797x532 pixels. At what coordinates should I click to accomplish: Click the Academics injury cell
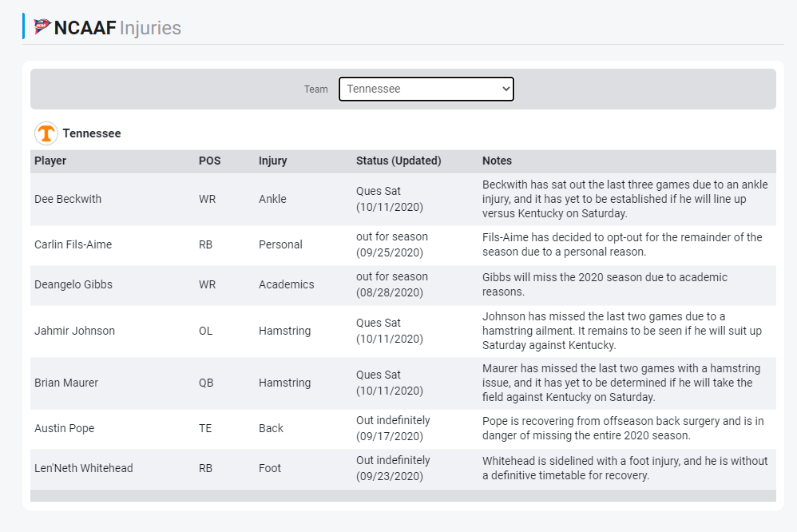click(x=286, y=284)
